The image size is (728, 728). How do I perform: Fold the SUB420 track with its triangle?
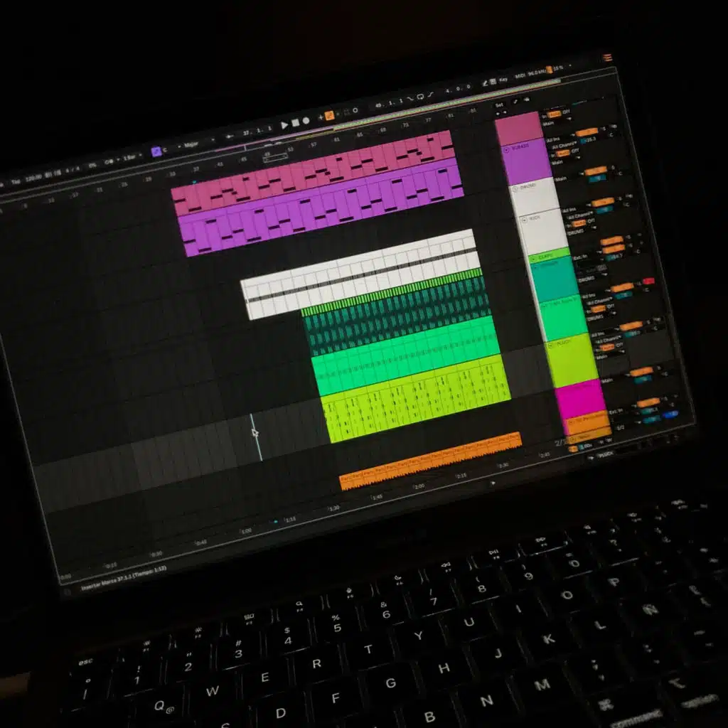point(507,150)
